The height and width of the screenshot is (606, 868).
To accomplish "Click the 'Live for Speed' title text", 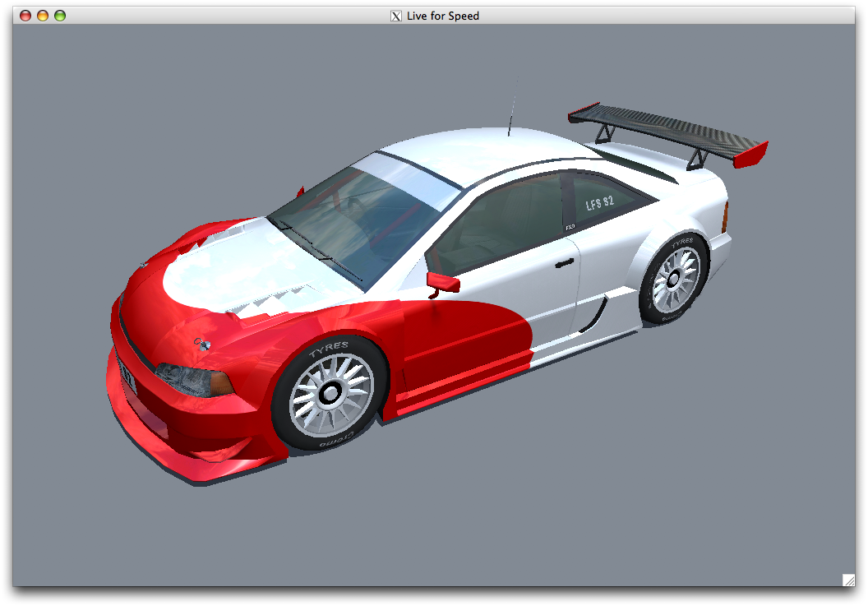I will point(443,16).
